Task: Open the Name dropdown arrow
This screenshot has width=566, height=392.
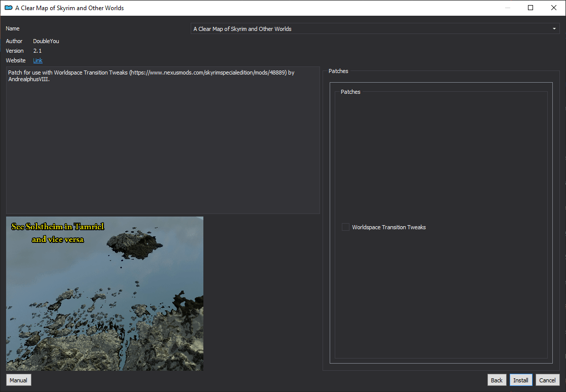Action: click(554, 28)
